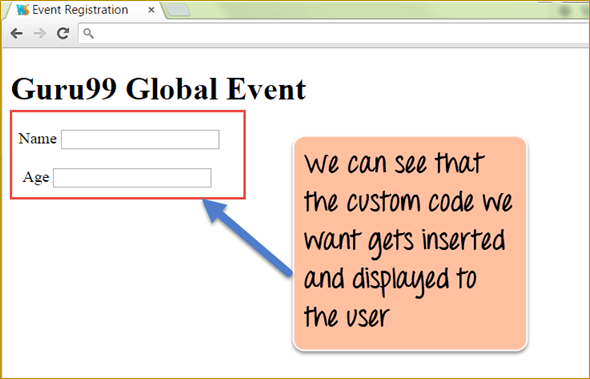Click the Age field label

[36, 177]
